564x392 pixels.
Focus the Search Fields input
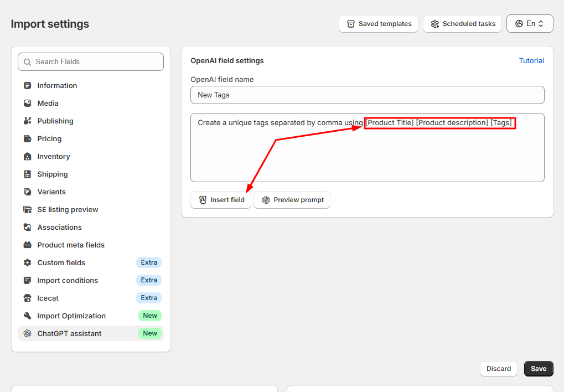[x=91, y=62]
